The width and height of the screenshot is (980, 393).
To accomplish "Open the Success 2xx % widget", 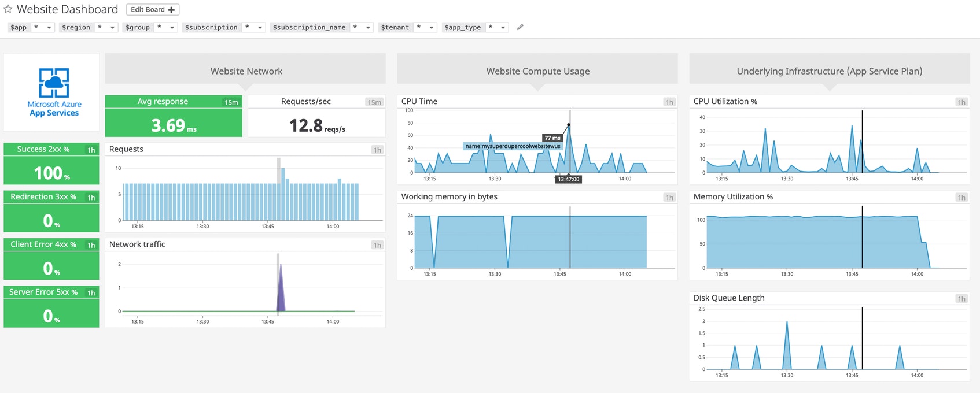I will tap(51, 164).
